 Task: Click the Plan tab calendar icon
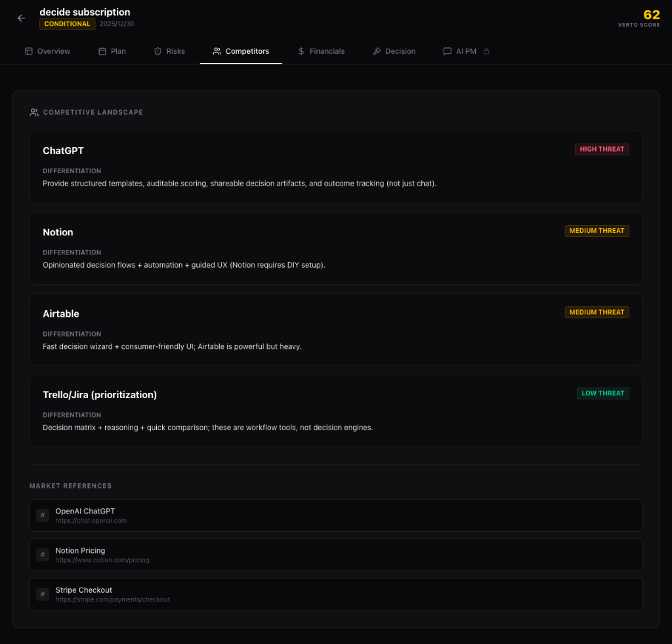[102, 51]
